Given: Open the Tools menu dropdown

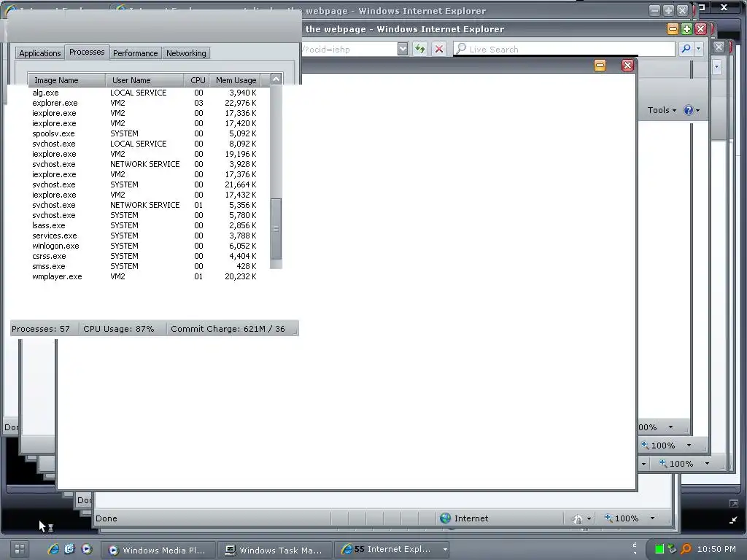Looking at the screenshot, I should 662,110.
